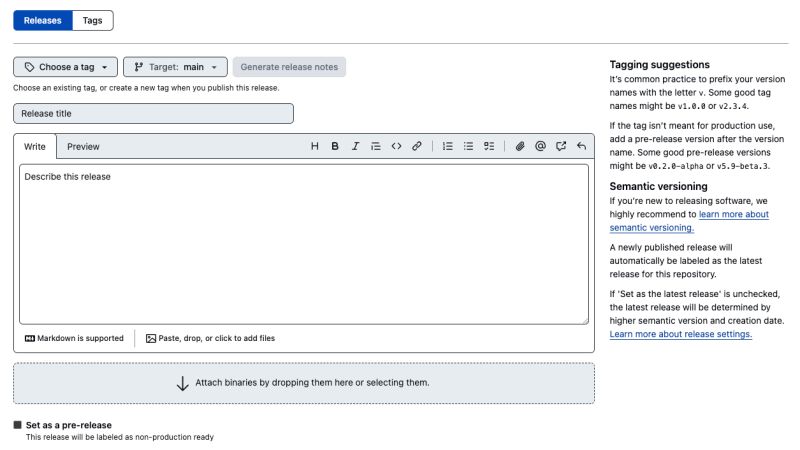Open the Target: main branch dropdown
Image resolution: width=800 pixels, height=450 pixels.
coord(175,67)
